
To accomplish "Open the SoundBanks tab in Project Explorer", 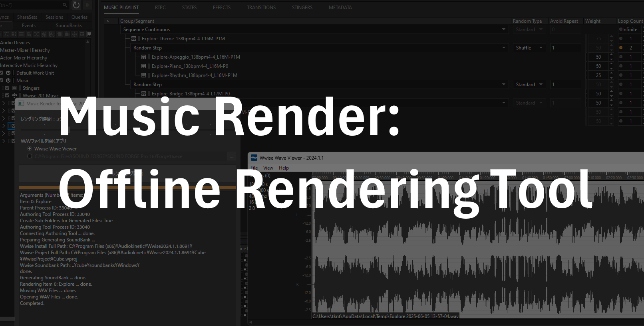I will click(69, 26).
